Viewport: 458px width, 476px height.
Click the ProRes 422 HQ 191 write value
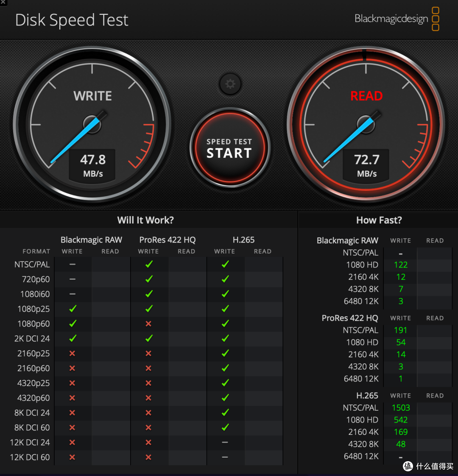click(400, 330)
